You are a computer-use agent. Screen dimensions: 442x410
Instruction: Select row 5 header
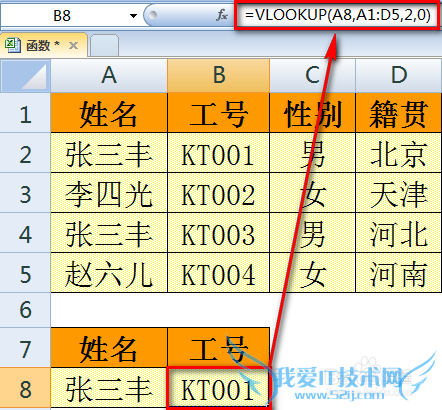click(25, 272)
